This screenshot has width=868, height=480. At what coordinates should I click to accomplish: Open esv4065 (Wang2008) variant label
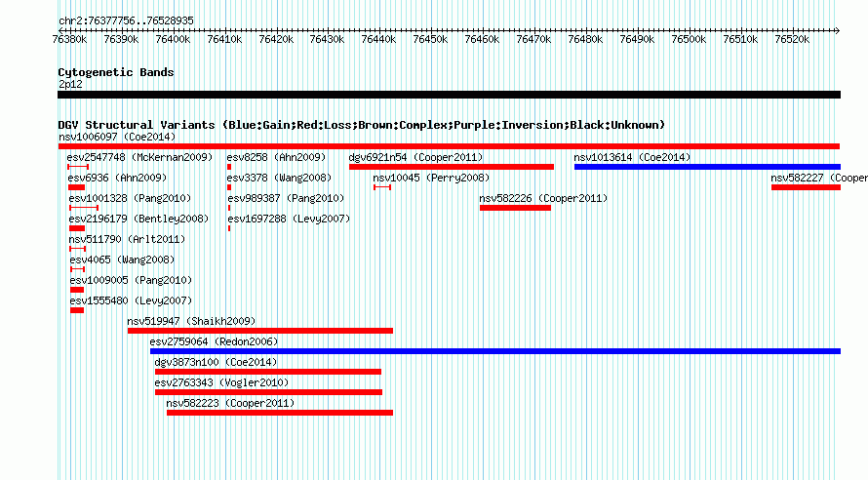click(x=122, y=260)
